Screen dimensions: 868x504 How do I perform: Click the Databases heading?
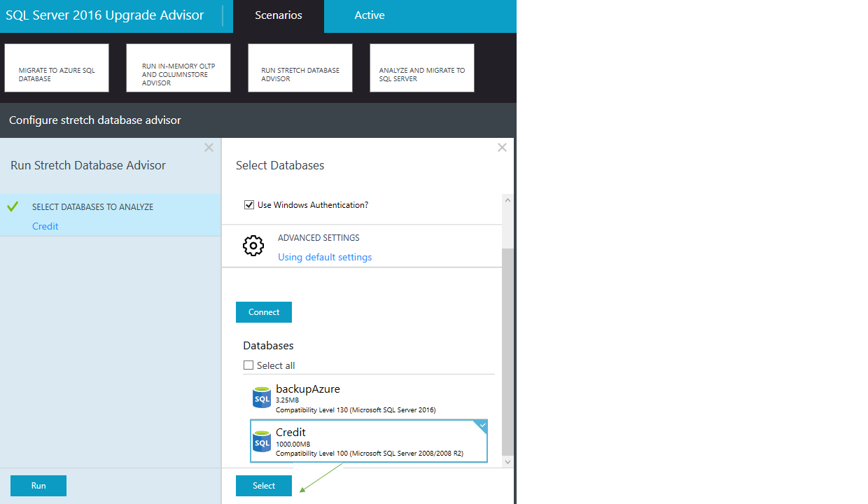click(268, 346)
